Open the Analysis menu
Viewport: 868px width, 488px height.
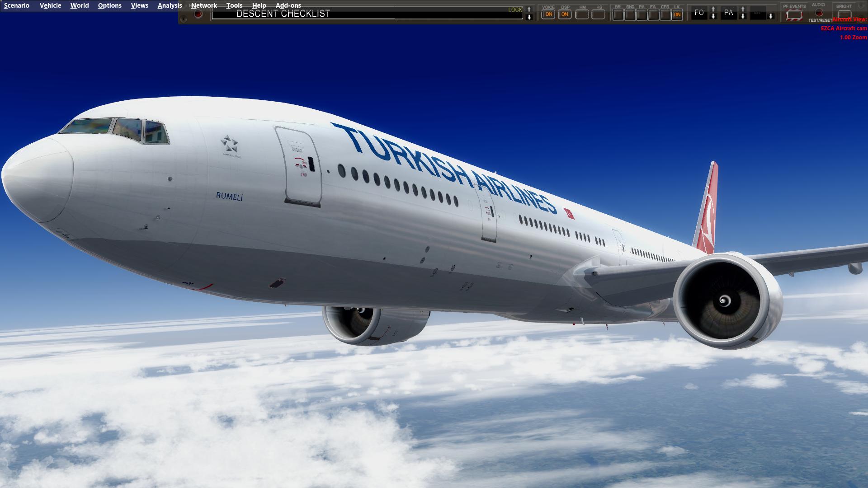tap(170, 5)
